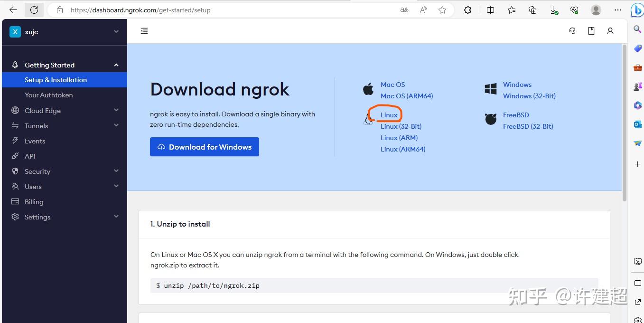This screenshot has height=323, width=644.
Task: Download ngrok for Linux (ARM64)
Action: pos(403,149)
